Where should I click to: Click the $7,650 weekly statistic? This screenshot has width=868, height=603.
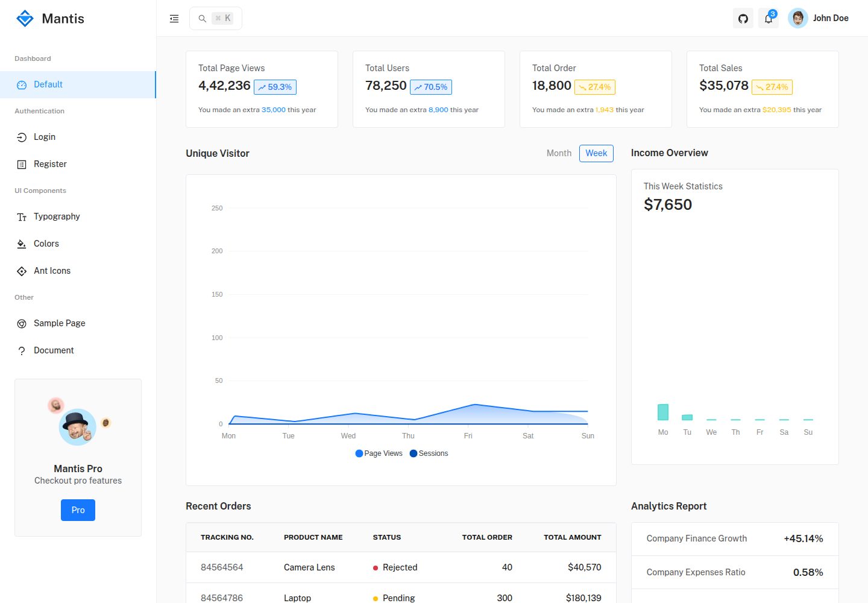[x=668, y=205]
